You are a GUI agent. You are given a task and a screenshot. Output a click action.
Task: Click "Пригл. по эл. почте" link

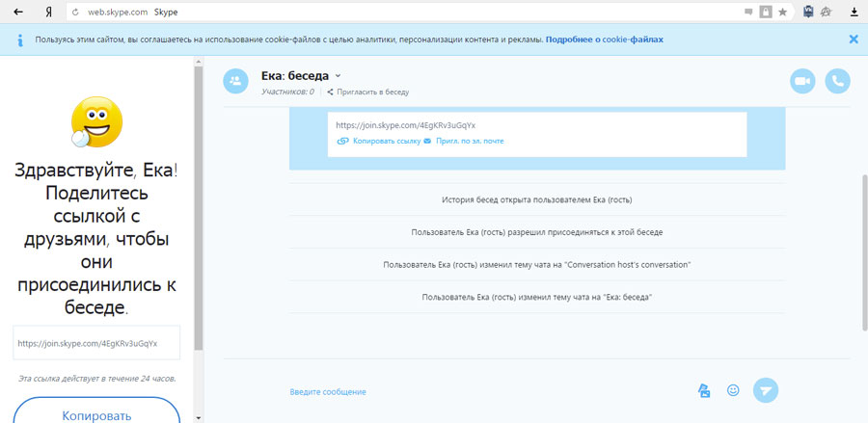[470, 141]
